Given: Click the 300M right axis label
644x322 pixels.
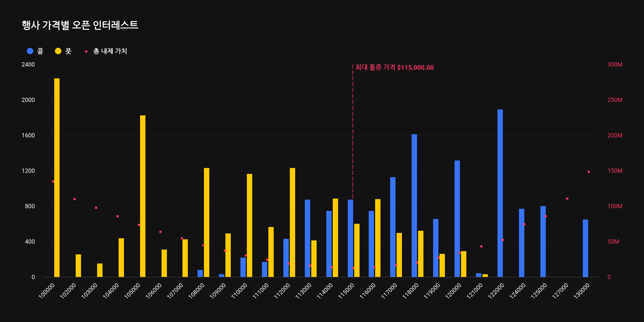Looking at the screenshot, I should coord(615,64).
